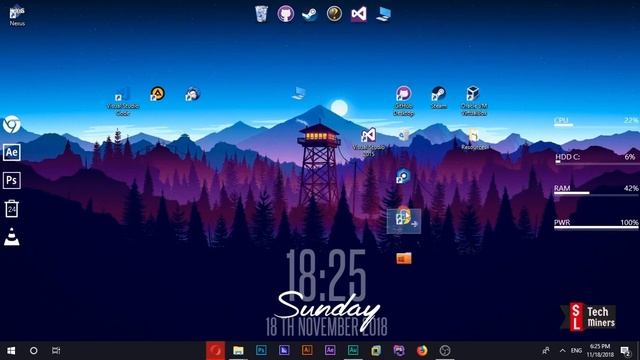640x360 pixels.
Task: Click the CPU usage meter widget
Action: [x=596, y=122]
